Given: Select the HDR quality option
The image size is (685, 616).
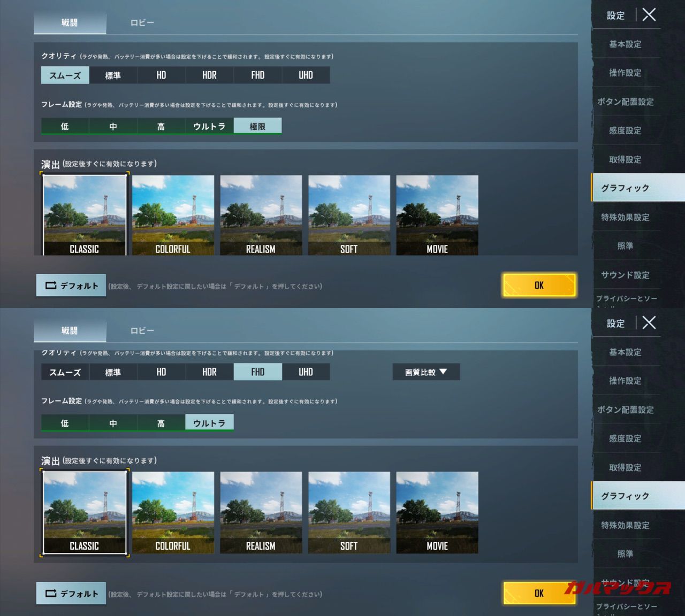Looking at the screenshot, I should (x=209, y=75).
